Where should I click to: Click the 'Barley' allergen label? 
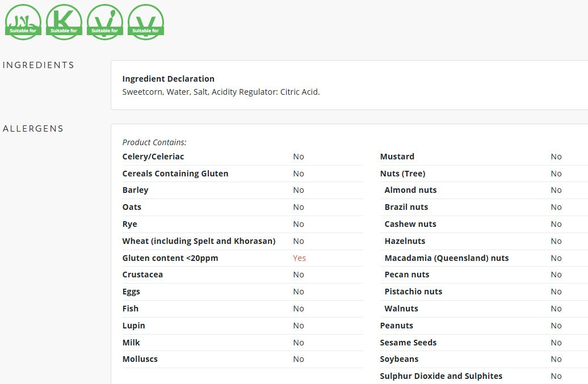pos(135,190)
